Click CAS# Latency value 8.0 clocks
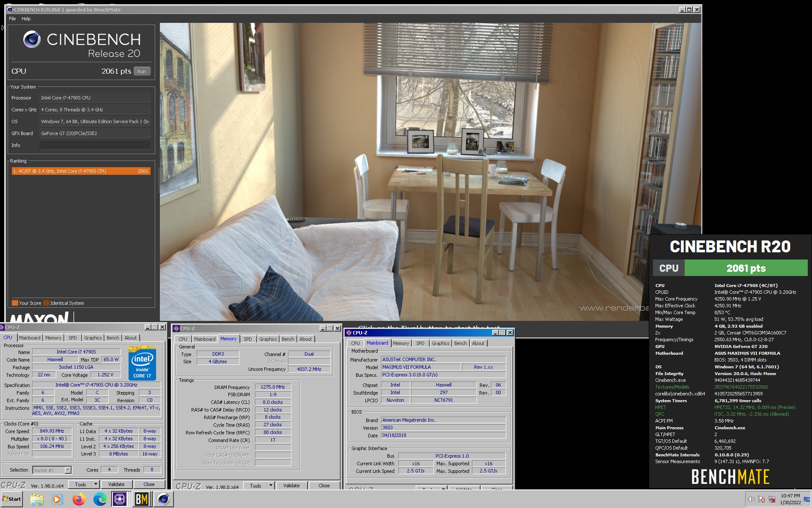812x508 pixels. point(273,402)
